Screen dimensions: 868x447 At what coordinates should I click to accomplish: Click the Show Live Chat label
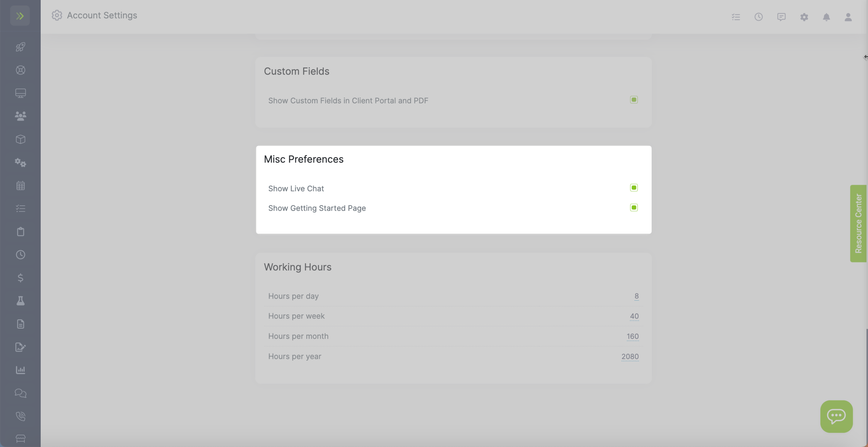pyautogui.click(x=296, y=188)
